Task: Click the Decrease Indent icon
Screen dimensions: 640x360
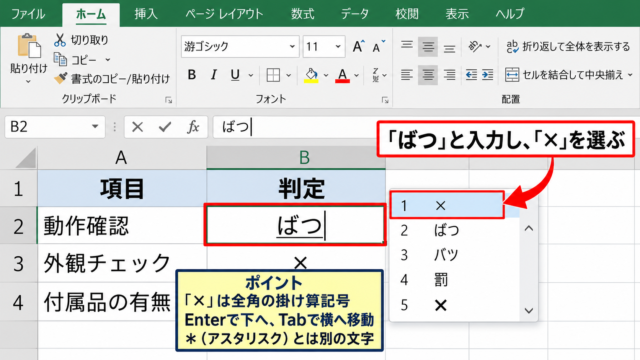Action: (471, 75)
